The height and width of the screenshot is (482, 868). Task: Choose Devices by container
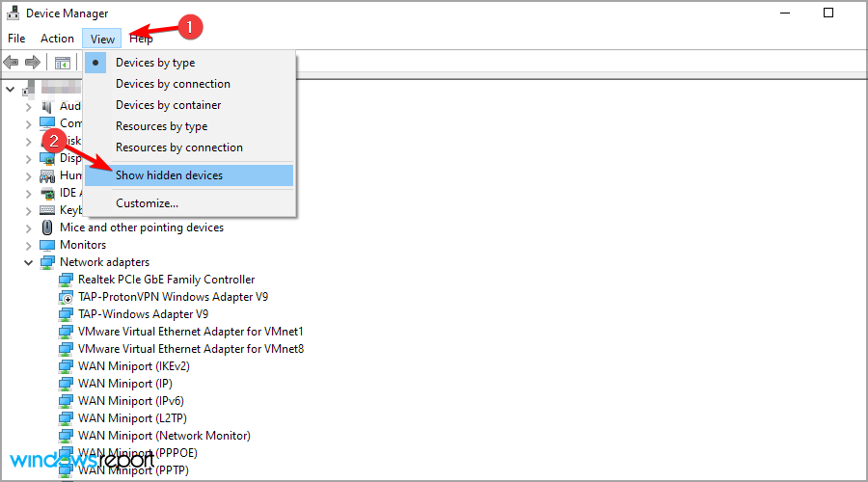pos(190,104)
